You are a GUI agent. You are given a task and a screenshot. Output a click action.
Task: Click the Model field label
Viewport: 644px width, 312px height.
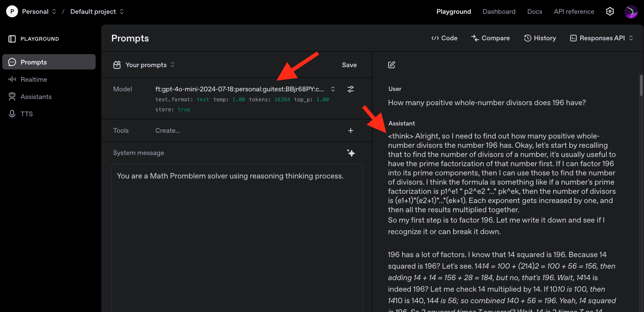coord(123,89)
